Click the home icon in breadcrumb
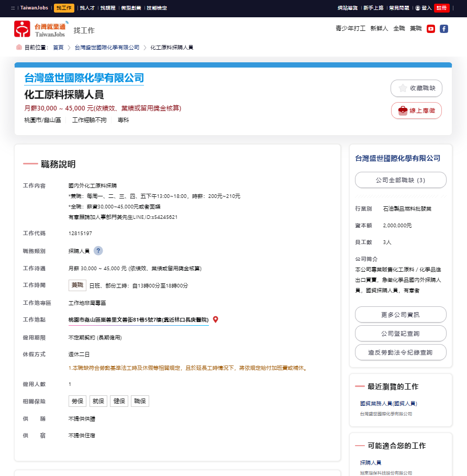 click(x=19, y=47)
